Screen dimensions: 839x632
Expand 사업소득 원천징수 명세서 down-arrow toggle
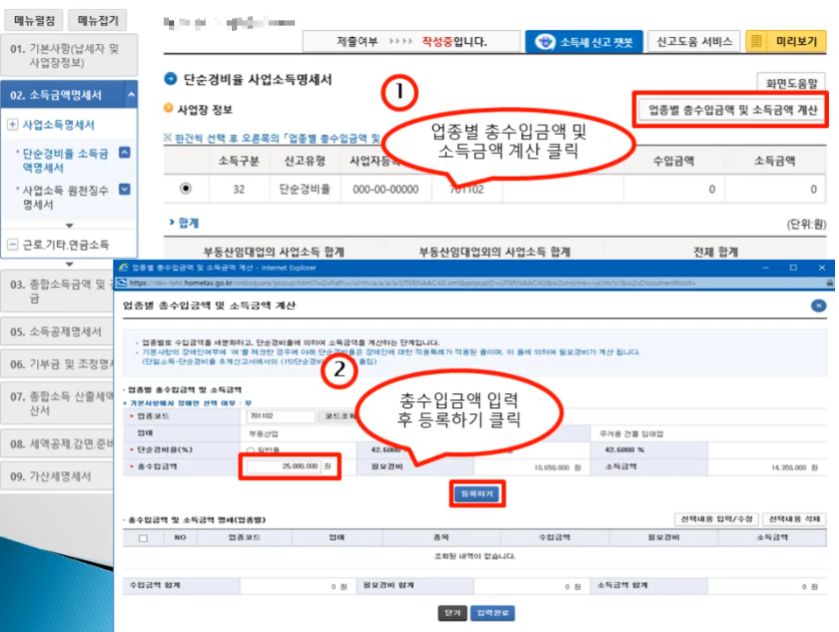click(124, 189)
